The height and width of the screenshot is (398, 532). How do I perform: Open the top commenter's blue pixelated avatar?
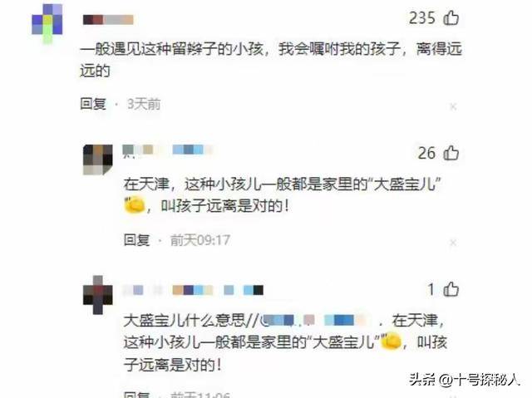(x=47, y=23)
